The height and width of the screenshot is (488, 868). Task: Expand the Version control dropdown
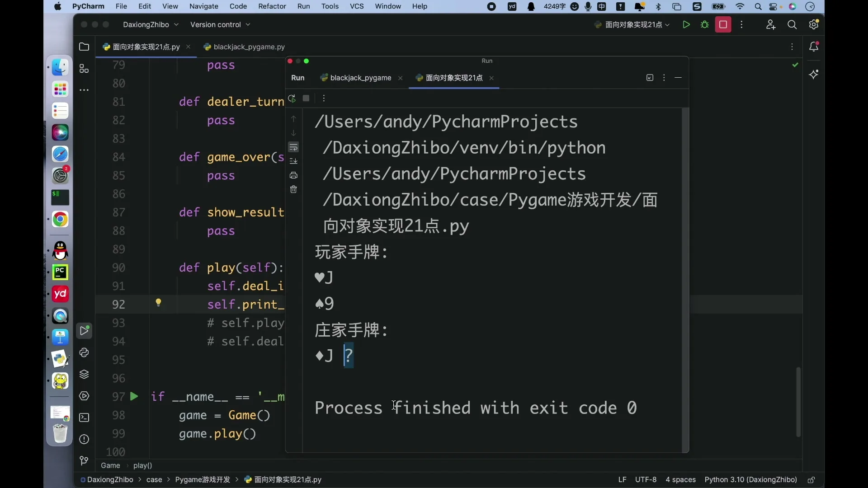click(220, 25)
